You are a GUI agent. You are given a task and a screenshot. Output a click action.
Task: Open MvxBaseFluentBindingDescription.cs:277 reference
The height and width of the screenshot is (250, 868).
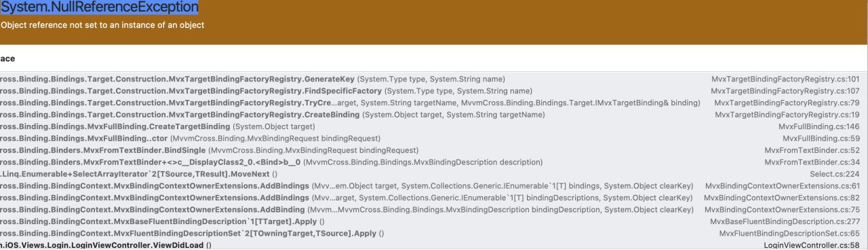[x=785, y=221]
